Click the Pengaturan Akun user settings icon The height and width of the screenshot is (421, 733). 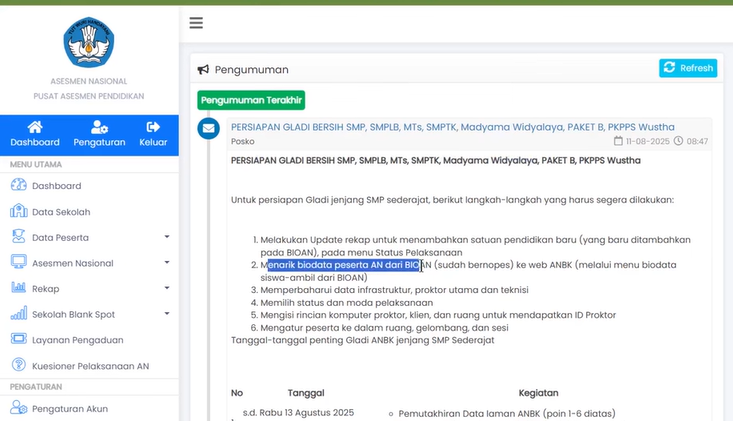pos(19,407)
